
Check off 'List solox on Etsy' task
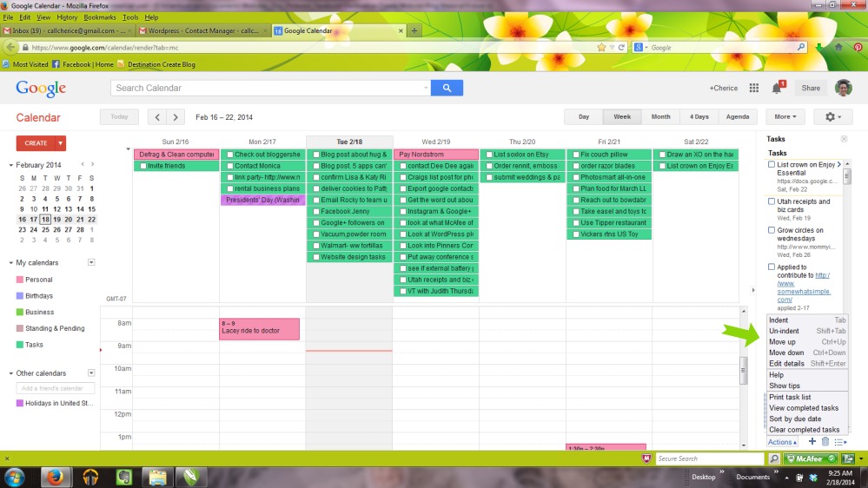pos(489,155)
